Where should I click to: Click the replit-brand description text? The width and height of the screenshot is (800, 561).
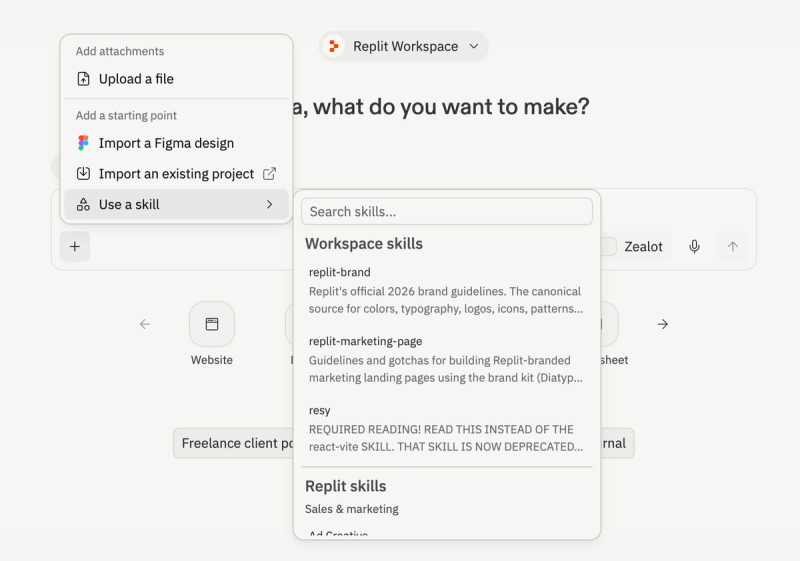click(445, 300)
